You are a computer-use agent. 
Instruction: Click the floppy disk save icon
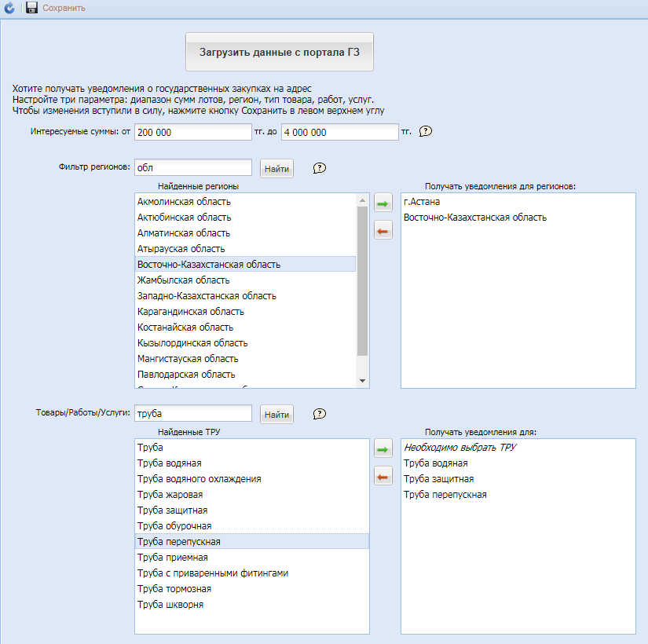pyautogui.click(x=32, y=8)
